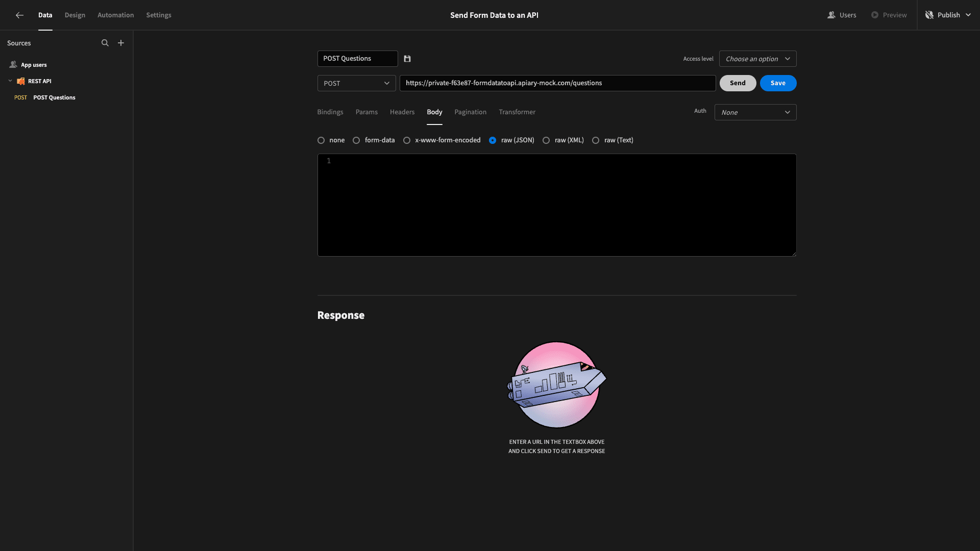The width and height of the screenshot is (980, 551).
Task: Click the Body tab
Action: pos(434,112)
